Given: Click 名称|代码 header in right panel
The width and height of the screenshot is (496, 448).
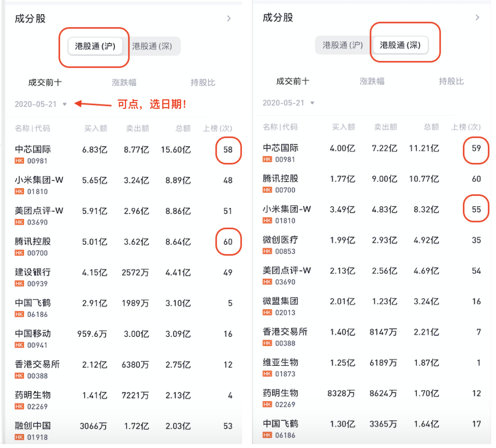Looking at the screenshot, I should click(x=280, y=127).
